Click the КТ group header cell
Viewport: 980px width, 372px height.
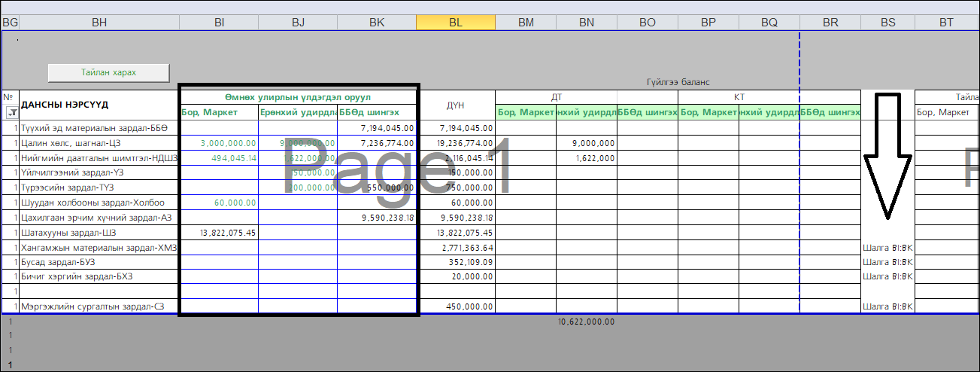pyautogui.click(x=739, y=97)
